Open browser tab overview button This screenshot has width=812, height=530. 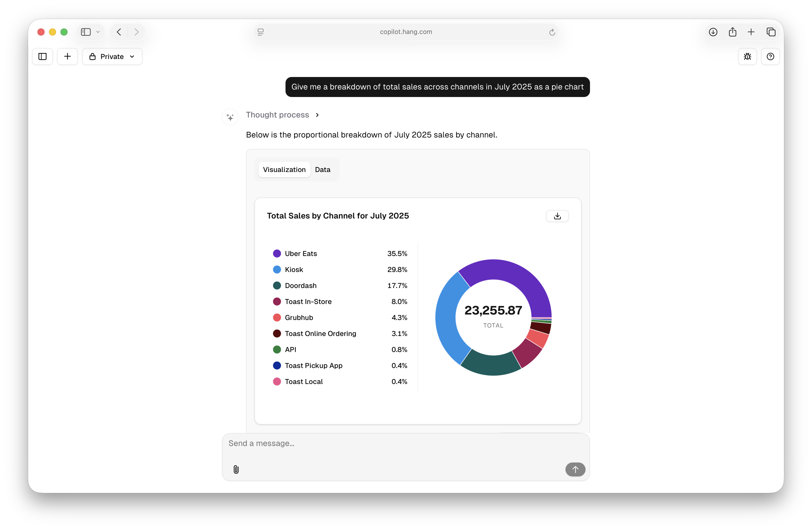pyautogui.click(x=771, y=32)
